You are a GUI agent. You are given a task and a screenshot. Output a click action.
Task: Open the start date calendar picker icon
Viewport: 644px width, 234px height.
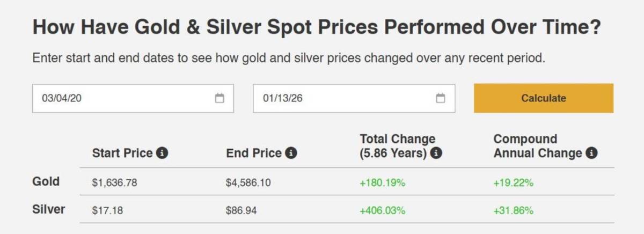point(219,98)
